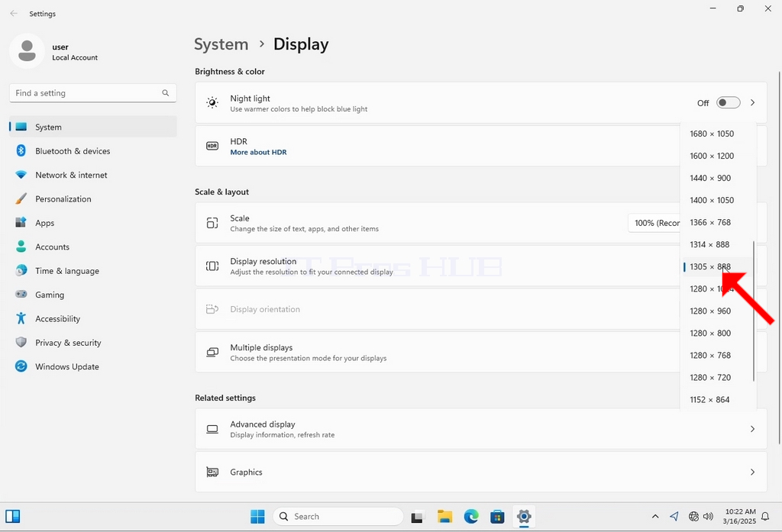This screenshot has width=782, height=532.
Task: Open the More about HDR link
Action: coord(258,152)
